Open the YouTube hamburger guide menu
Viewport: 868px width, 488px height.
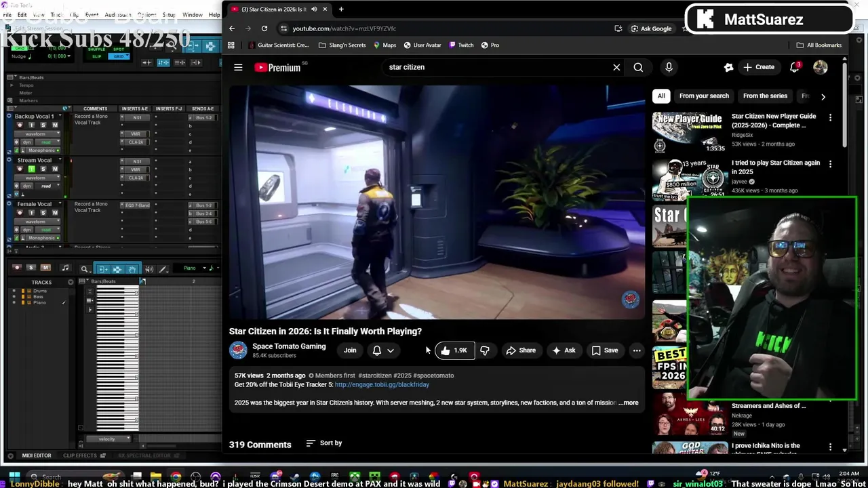tap(238, 67)
